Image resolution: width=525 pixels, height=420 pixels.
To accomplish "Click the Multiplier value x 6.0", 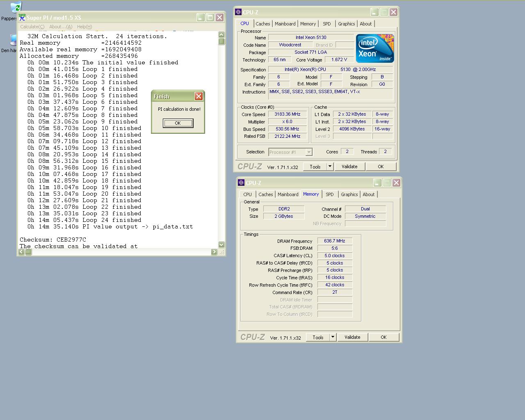I will (x=288, y=122).
